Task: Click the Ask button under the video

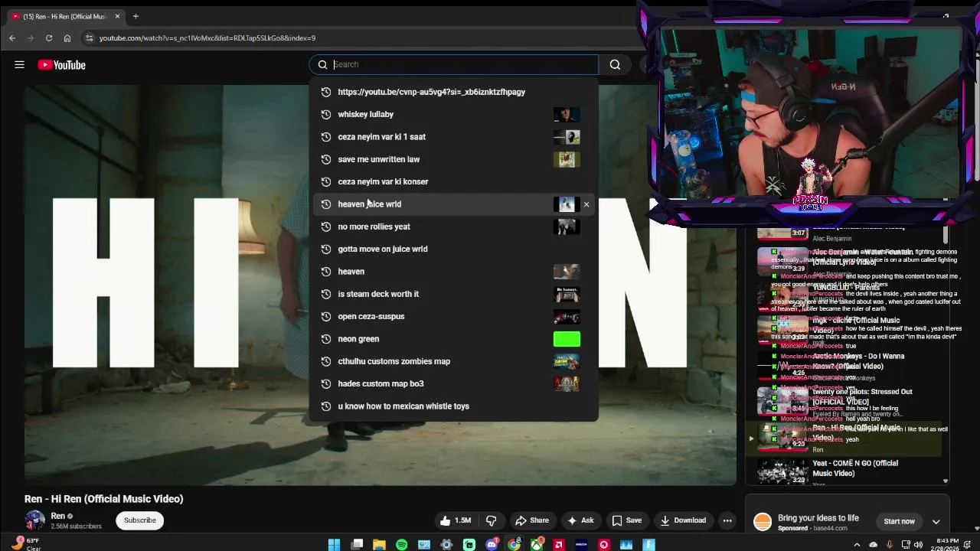Action: (x=580, y=520)
